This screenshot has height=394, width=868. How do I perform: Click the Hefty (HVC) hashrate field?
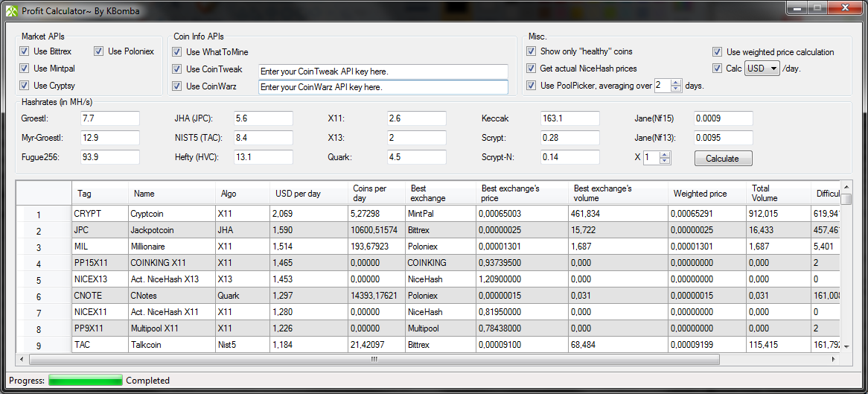click(x=264, y=157)
